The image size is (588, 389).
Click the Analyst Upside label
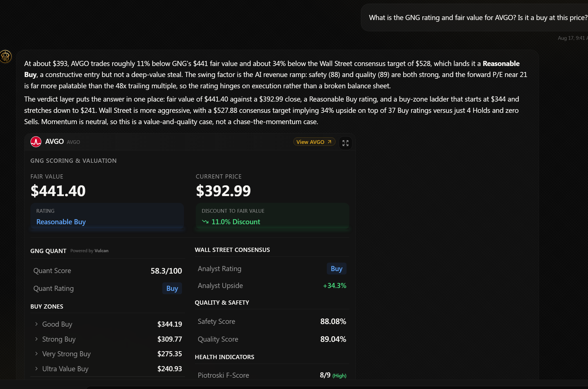pyautogui.click(x=220, y=285)
